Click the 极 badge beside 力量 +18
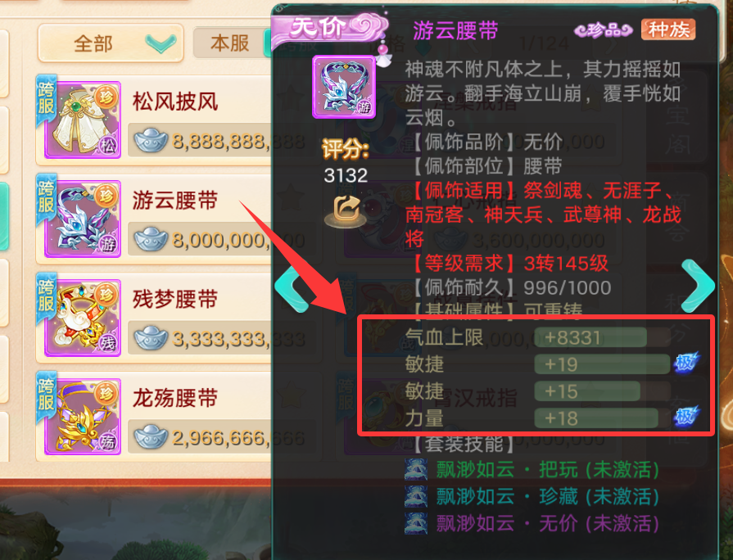This screenshot has width=733, height=560. [686, 416]
